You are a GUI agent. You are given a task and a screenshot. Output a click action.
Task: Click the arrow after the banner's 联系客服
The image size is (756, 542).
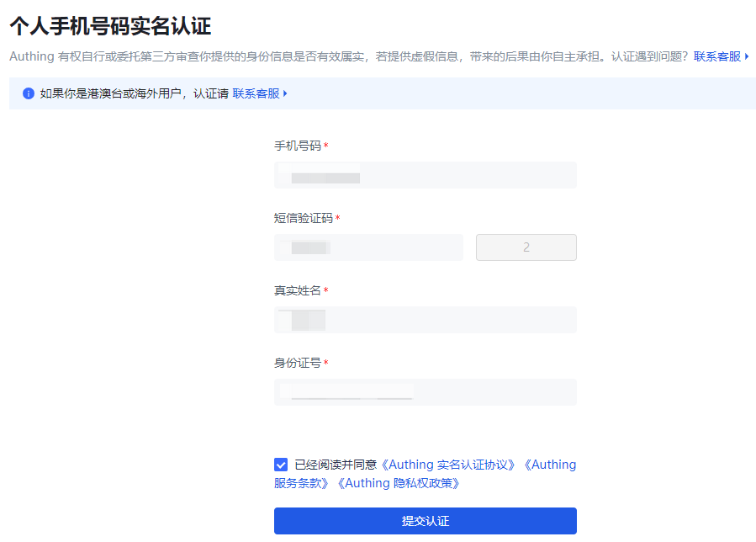click(x=286, y=93)
